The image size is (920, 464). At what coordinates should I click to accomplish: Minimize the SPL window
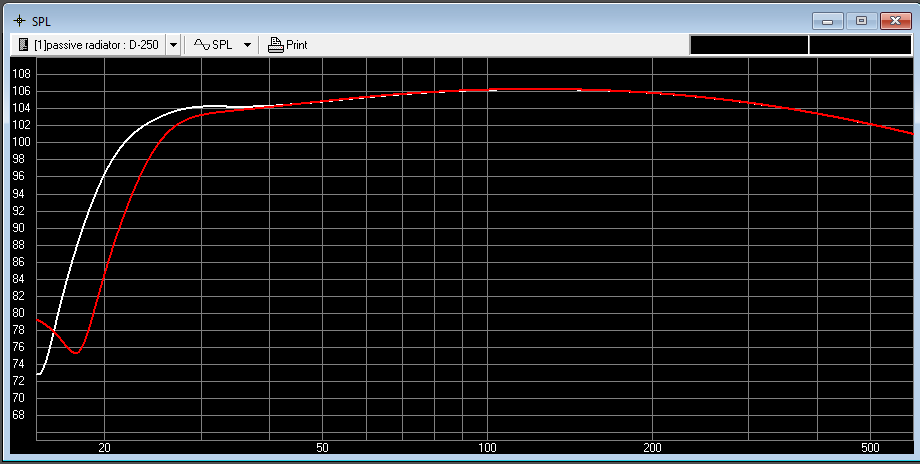pos(828,21)
